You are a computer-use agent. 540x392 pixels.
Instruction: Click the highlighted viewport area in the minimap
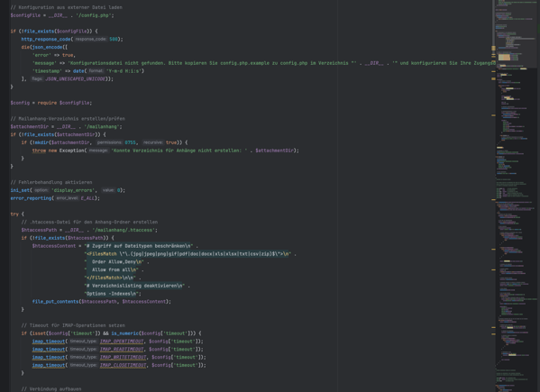516,33
